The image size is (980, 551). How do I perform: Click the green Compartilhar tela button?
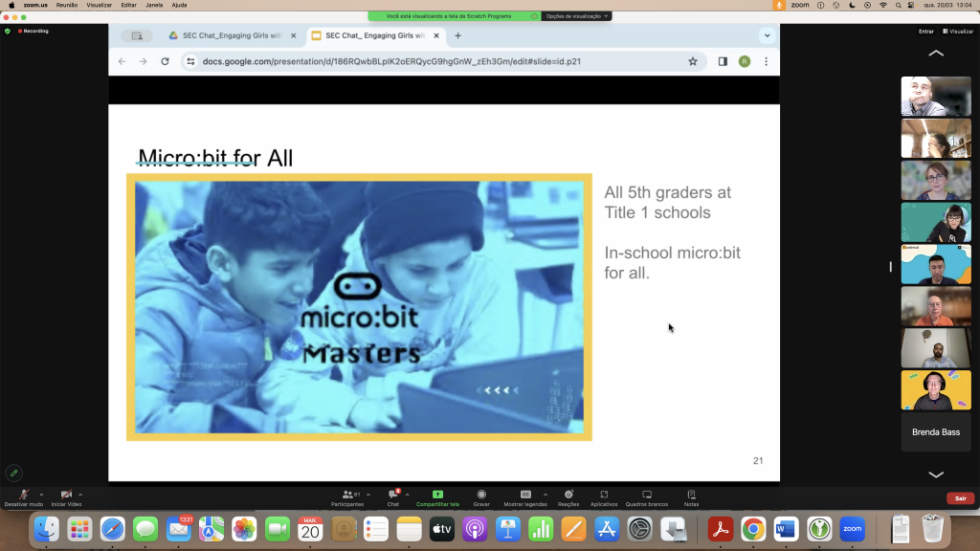(x=437, y=496)
